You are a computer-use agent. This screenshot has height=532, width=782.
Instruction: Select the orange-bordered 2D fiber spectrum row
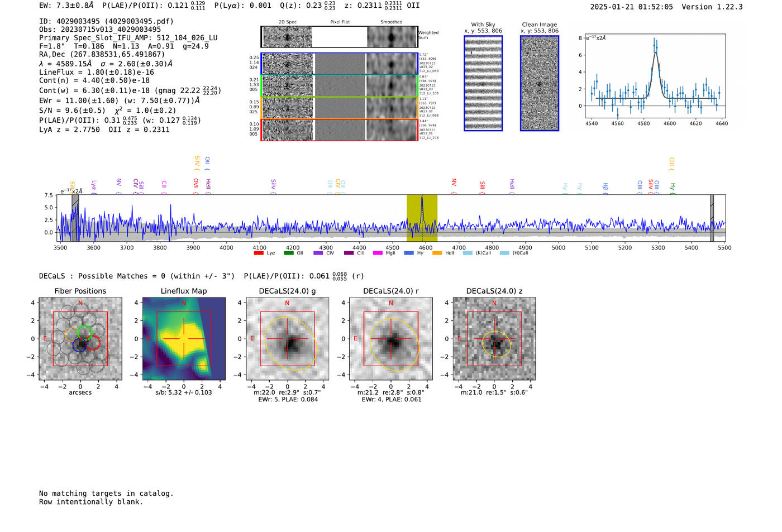click(340, 108)
